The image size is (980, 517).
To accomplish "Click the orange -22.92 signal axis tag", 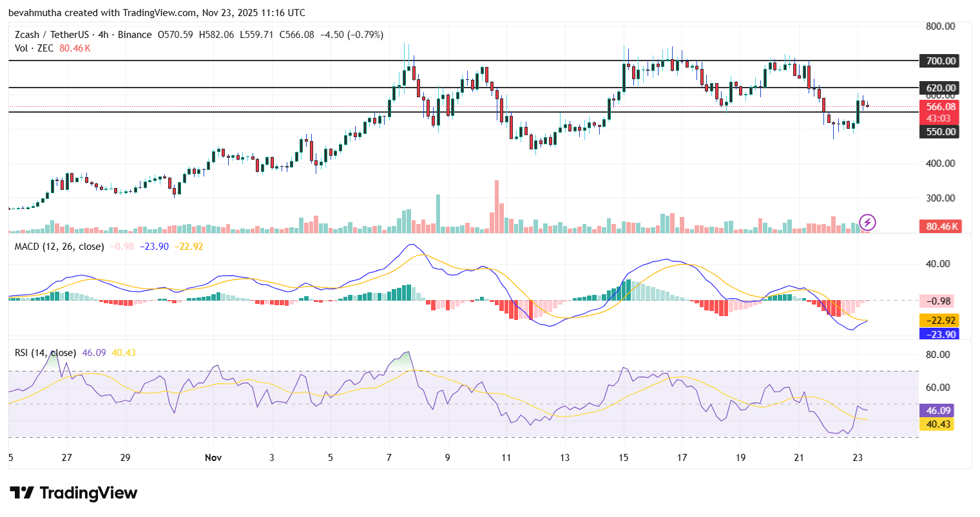I will (940, 320).
